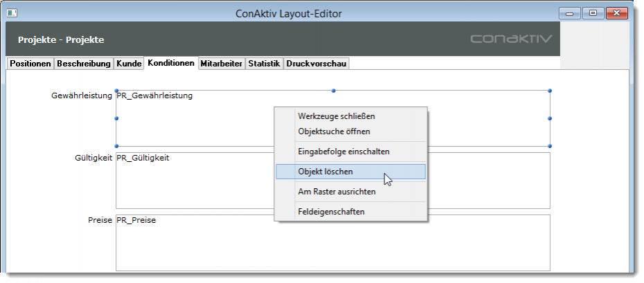This screenshot has height=283, width=644.
Task: Click the ConAktiv logo in header
Action: [510, 39]
